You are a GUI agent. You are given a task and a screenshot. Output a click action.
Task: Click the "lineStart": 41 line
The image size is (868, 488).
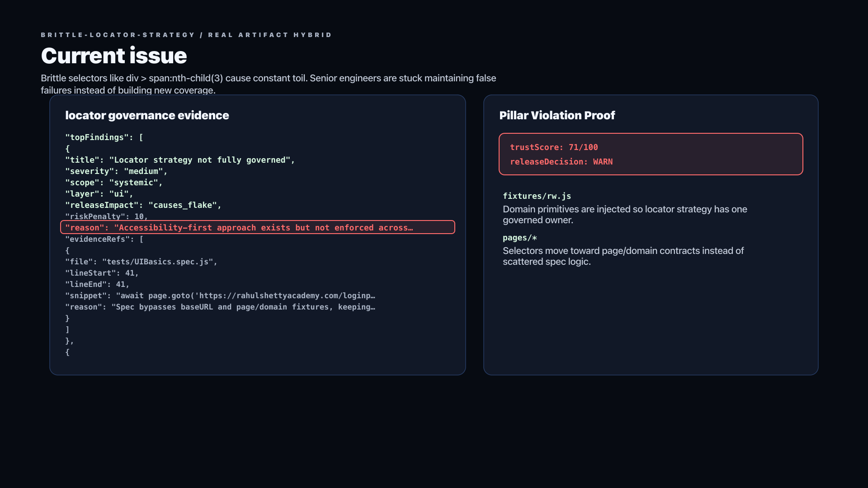click(x=102, y=273)
